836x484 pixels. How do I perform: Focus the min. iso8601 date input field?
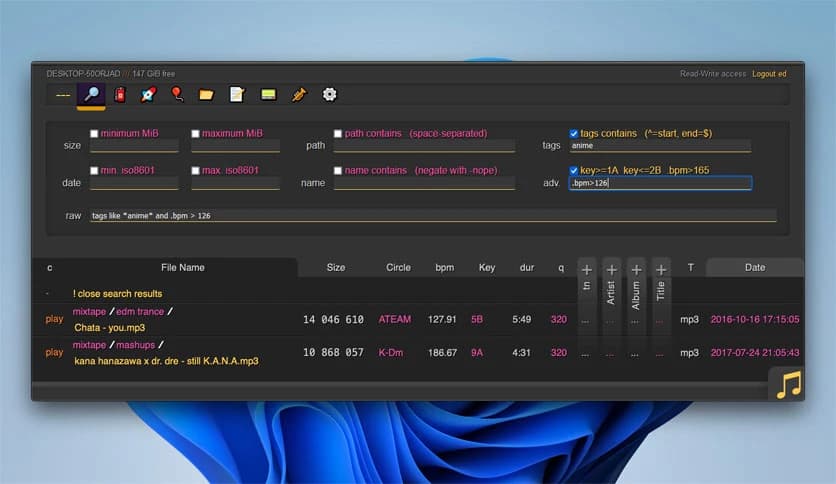coord(134,183)
